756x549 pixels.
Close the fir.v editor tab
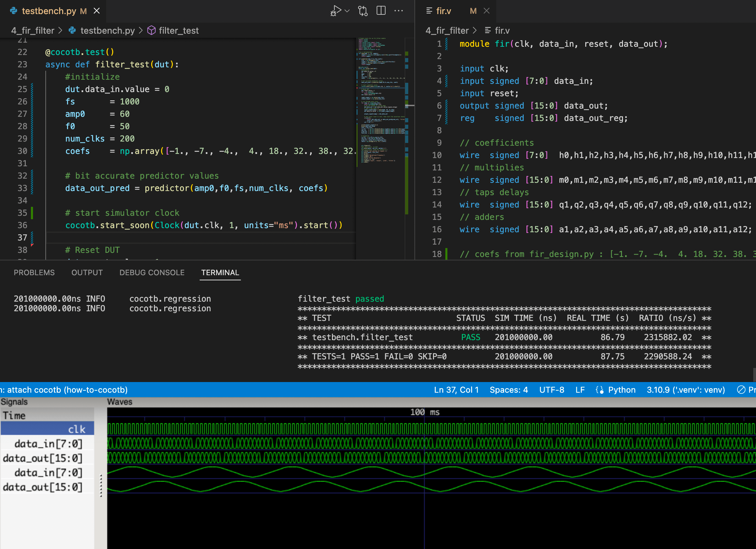tap(487, 11)
